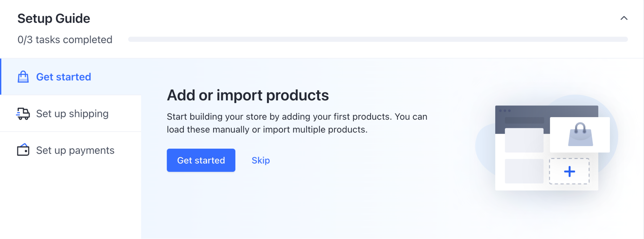Viewport: 644px width, 239px height.
Task: Click the shopping bag icon beside Get started
Action: (x=23, y=77)
